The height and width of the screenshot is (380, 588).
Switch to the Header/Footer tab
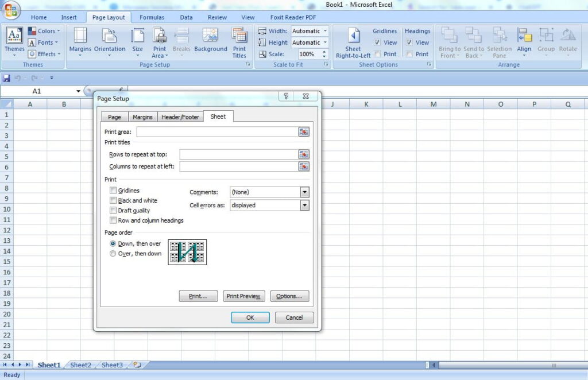(x=180, y=117)
